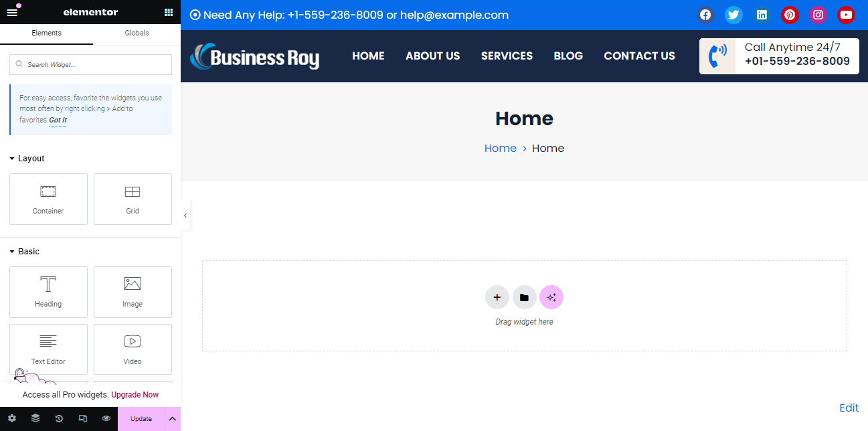Screen dimensions: 868x431
Task: Click the Upgrade Now link
Action: 135,395
